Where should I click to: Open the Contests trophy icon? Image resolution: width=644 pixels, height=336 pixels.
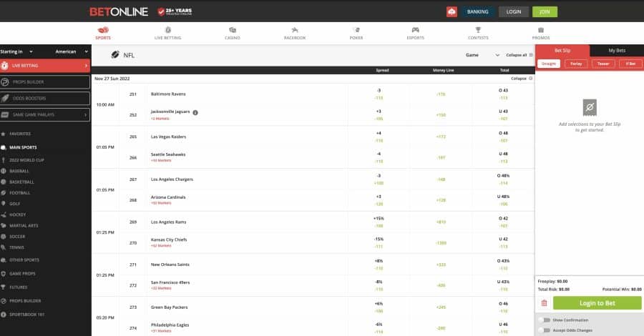478,30
